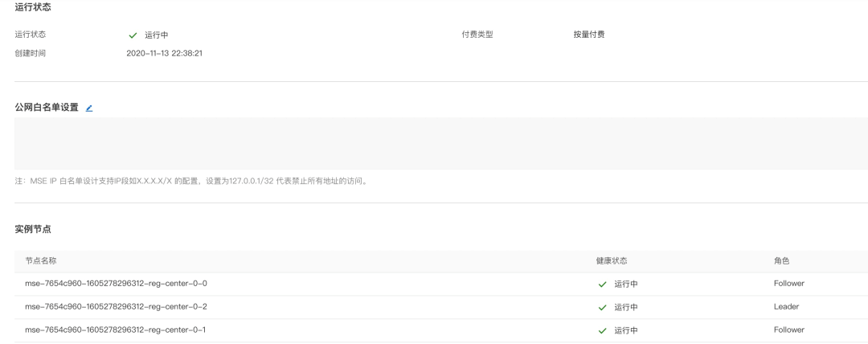Click the creation time 2020-11-13 22:38:21

coord(165,54)
